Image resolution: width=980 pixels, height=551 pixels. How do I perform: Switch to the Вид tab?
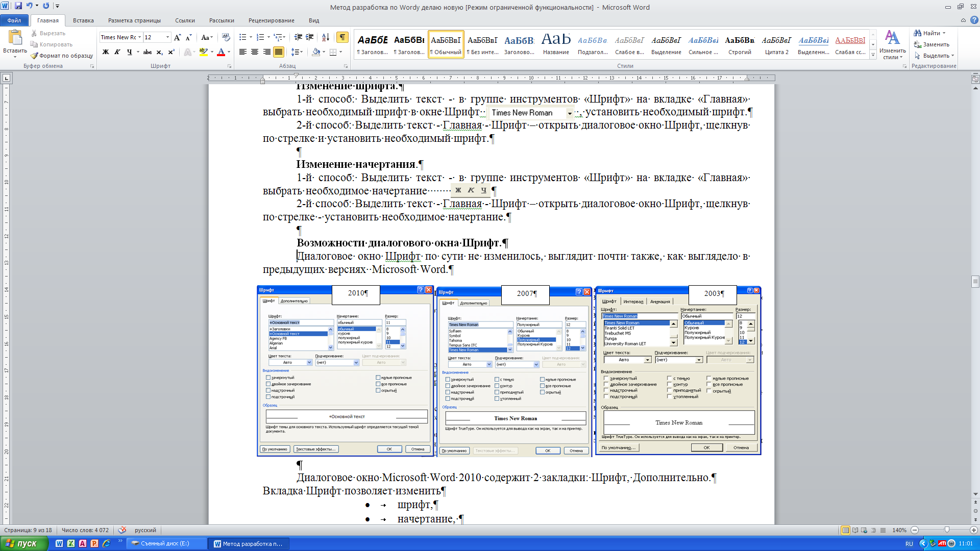click(x=314, y=20)
